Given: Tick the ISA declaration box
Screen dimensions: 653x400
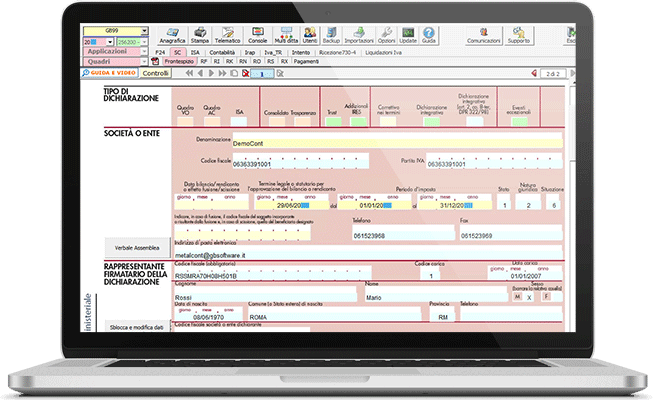Looking at the screenshot, I should click(240, 122).
